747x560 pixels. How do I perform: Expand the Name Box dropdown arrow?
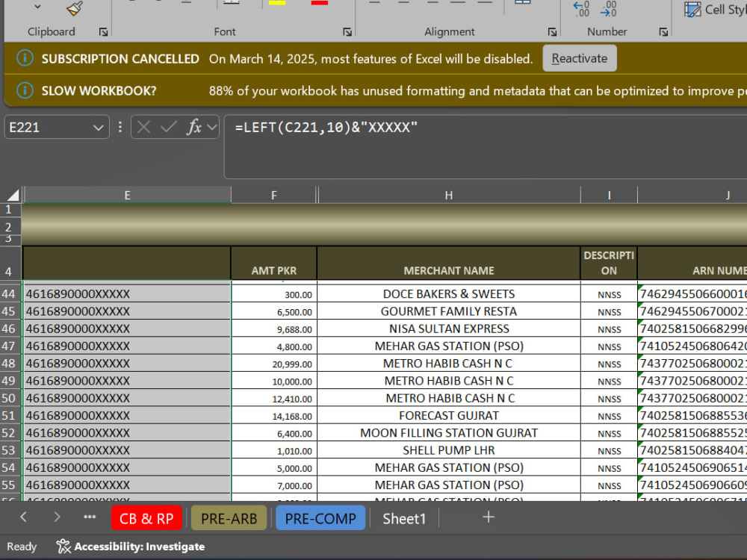pos(98,128)
